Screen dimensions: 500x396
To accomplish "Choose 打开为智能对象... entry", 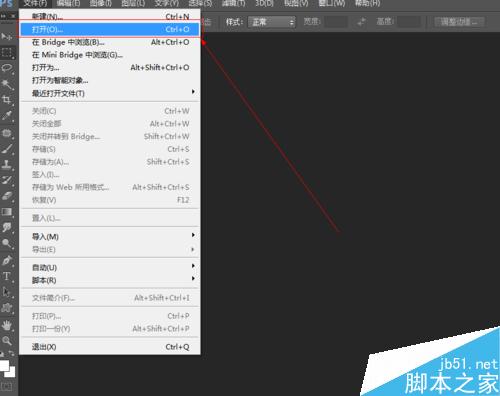I will tap(110, 80).
